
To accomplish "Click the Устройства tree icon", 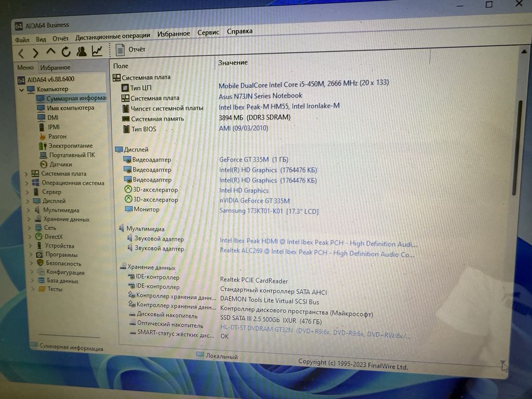I will click(39, 246).
